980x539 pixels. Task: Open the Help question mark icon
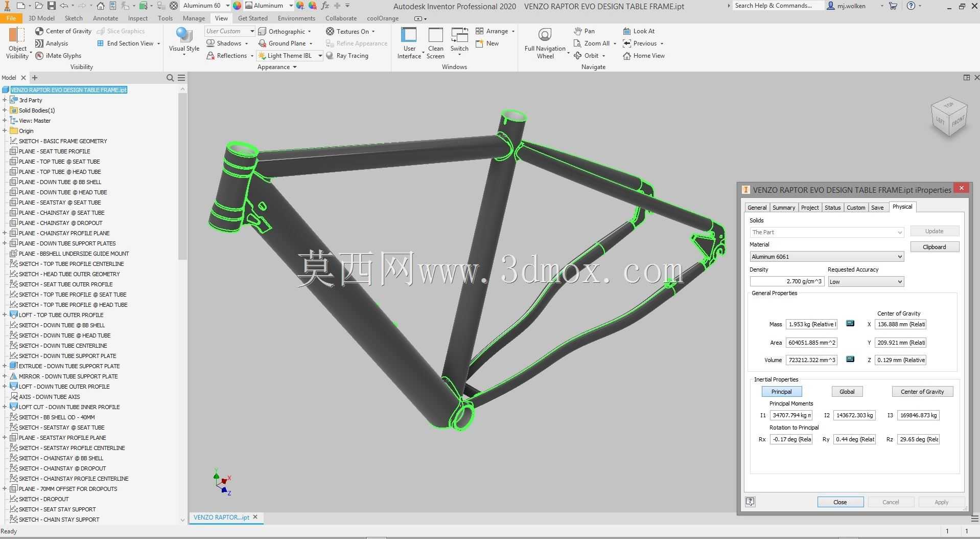[x=911, y=6]
